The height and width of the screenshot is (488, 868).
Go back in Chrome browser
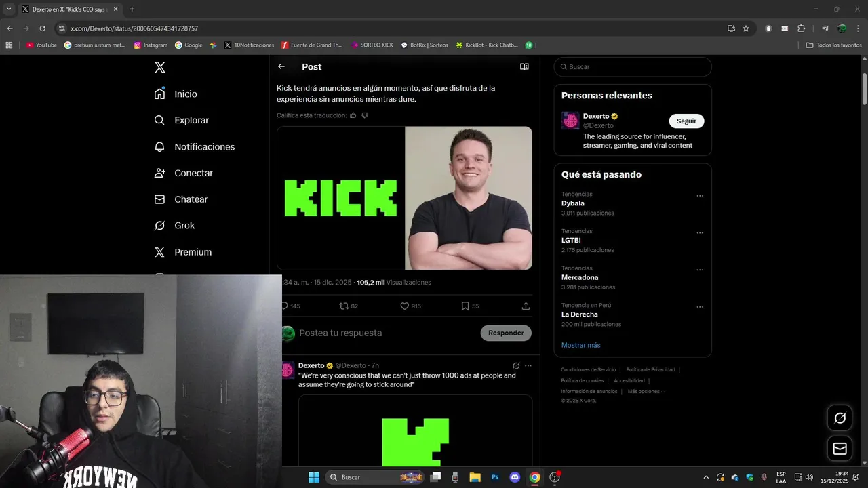(9, 28)
